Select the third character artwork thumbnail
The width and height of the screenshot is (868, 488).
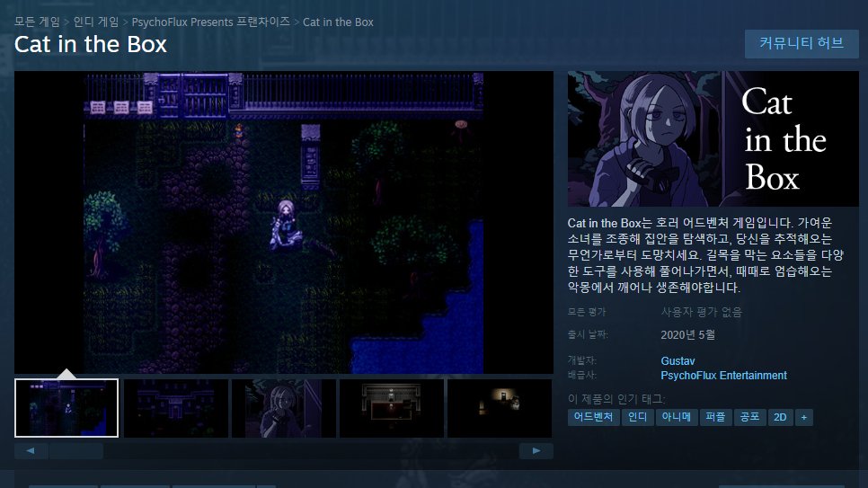pyautogui.click(x=283, y=408)
